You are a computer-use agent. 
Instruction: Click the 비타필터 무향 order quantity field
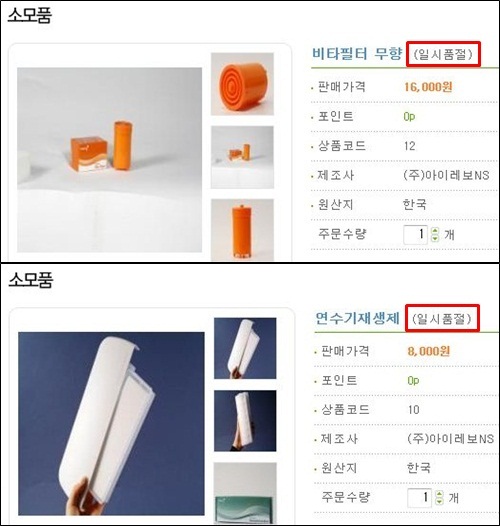(x=415, y=234)
